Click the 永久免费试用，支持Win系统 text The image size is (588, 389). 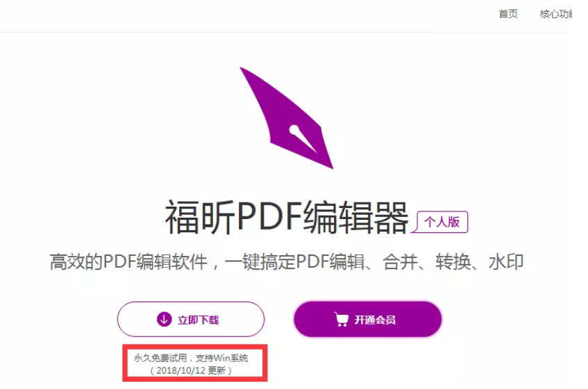click(191, 358)
